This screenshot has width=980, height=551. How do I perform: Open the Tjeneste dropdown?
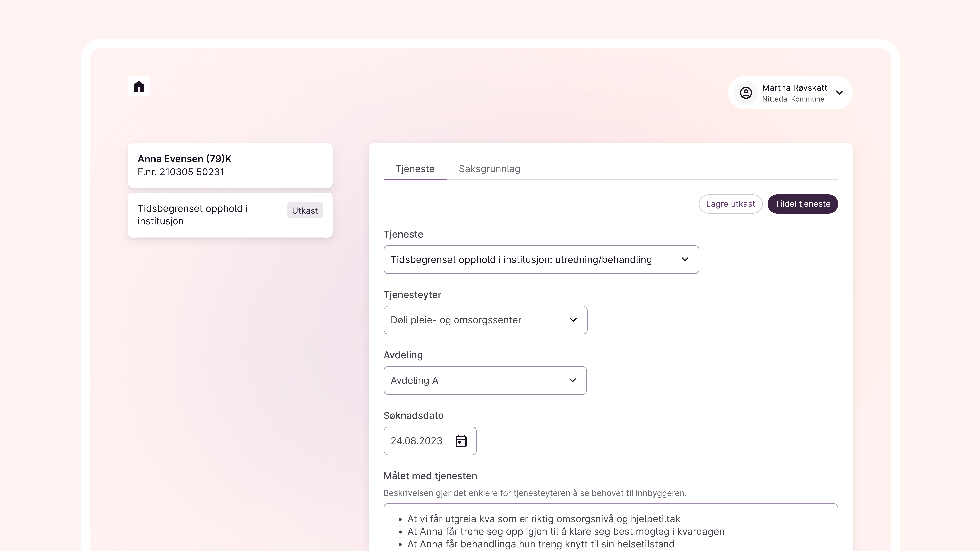pyautogui.click(x=541, y=259)
